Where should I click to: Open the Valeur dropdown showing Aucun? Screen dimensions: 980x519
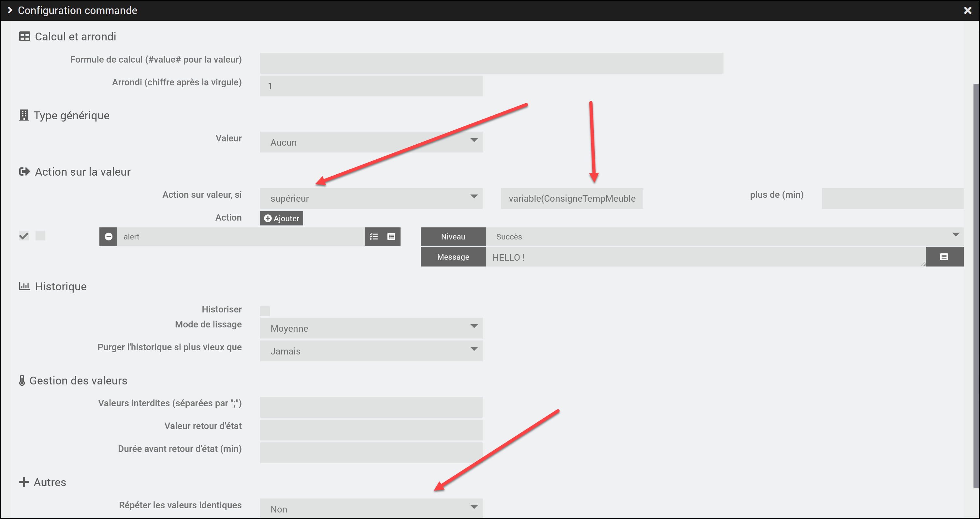pos(371,142)
